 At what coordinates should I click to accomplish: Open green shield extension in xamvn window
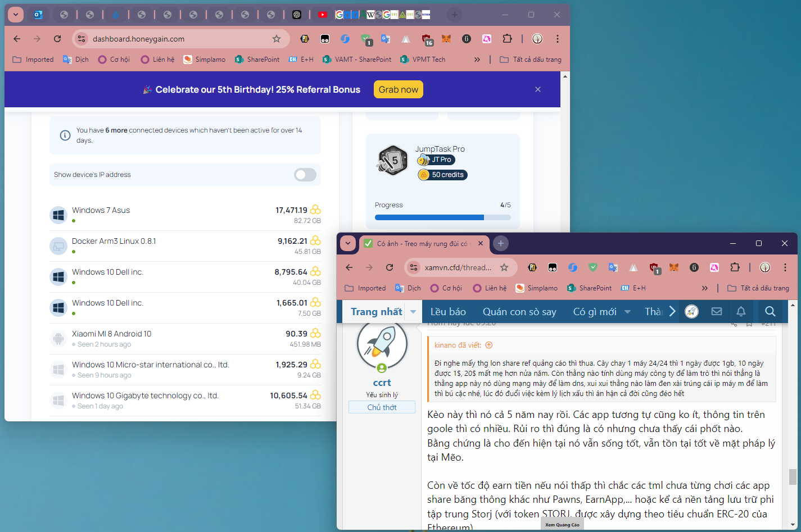pos(593,267)
